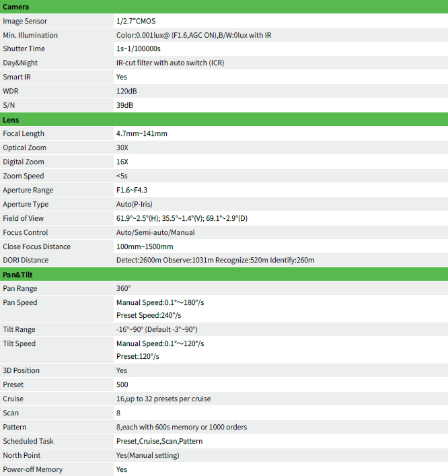This screenshot has width=448, height=476.
Task: Select the Lens section header
Action: click(224, 120)
